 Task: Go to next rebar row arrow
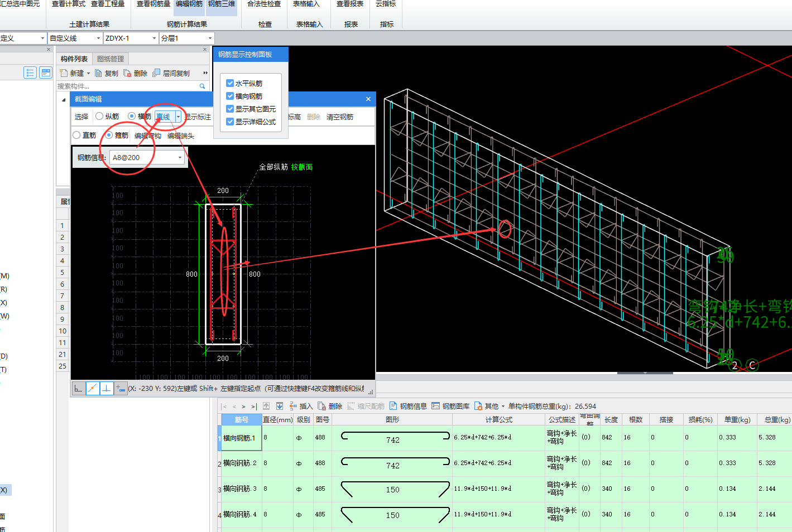tap(243, 407)
